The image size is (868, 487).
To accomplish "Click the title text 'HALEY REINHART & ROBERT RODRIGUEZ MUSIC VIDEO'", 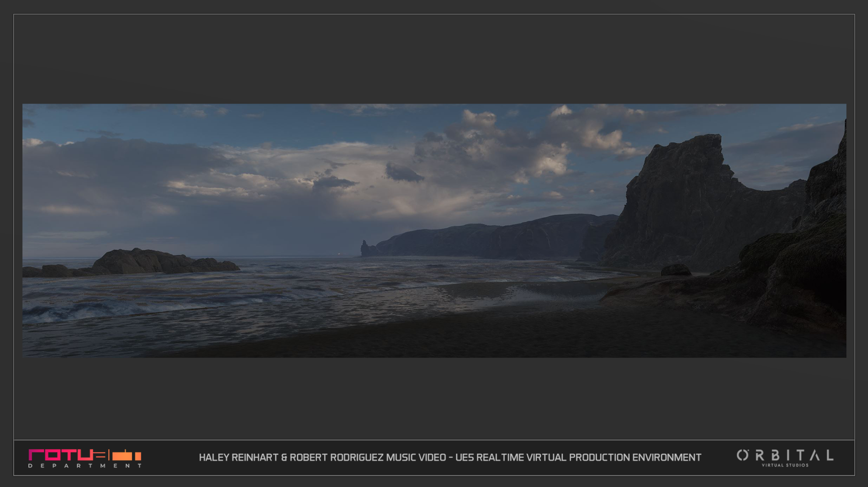I will (322, 457).
